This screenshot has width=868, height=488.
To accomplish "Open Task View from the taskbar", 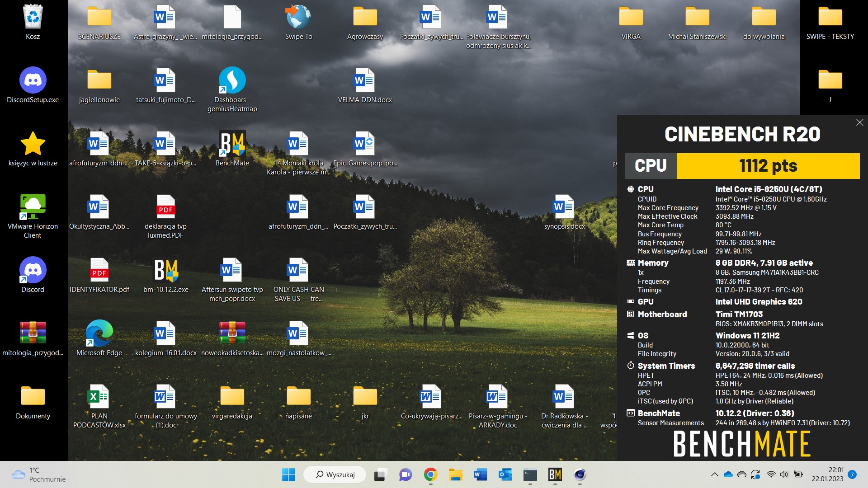I will pyautogui.click(x=380, y=474).
